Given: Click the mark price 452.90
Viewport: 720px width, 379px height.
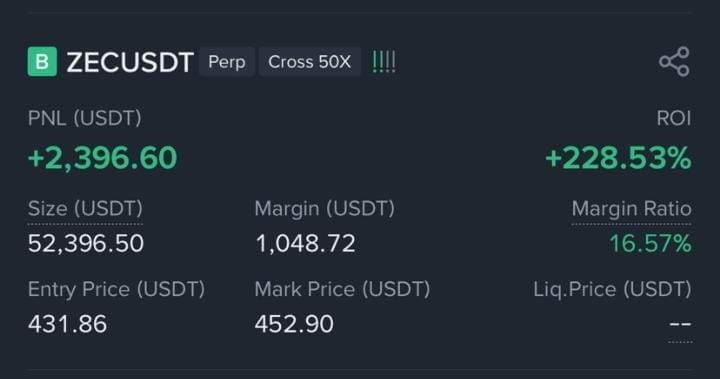Looking at the screenshot, I should (x=294, y=324).
